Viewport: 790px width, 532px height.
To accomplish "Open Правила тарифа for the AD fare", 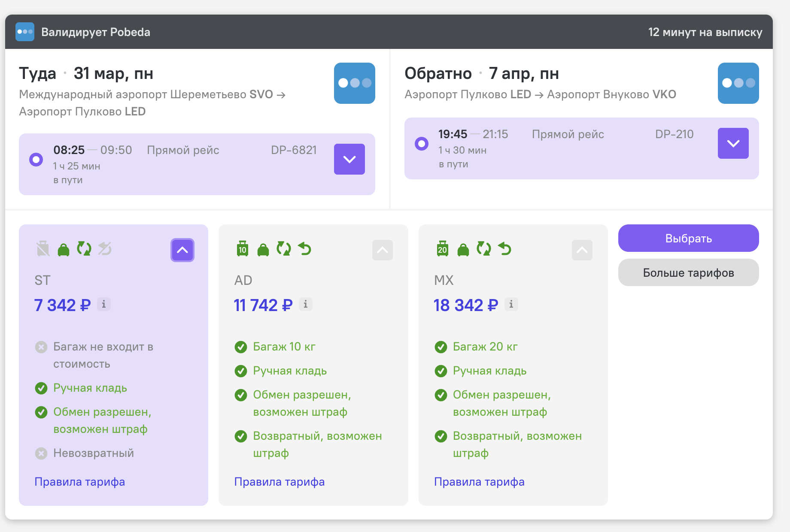I will (280, 482).
